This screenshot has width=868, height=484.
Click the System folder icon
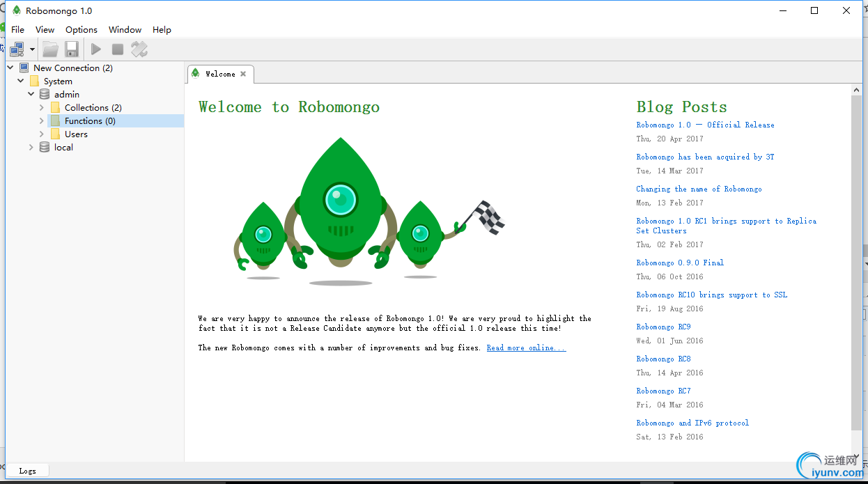34,81
